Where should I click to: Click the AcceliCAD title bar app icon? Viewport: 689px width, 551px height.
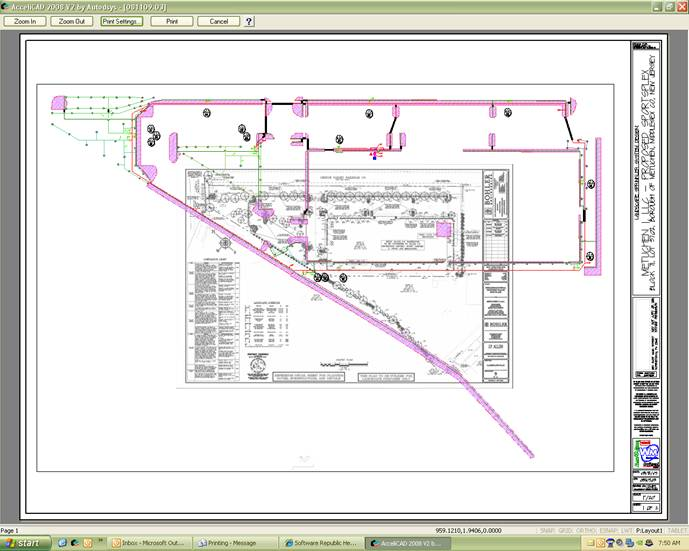[x=6, y=6]
